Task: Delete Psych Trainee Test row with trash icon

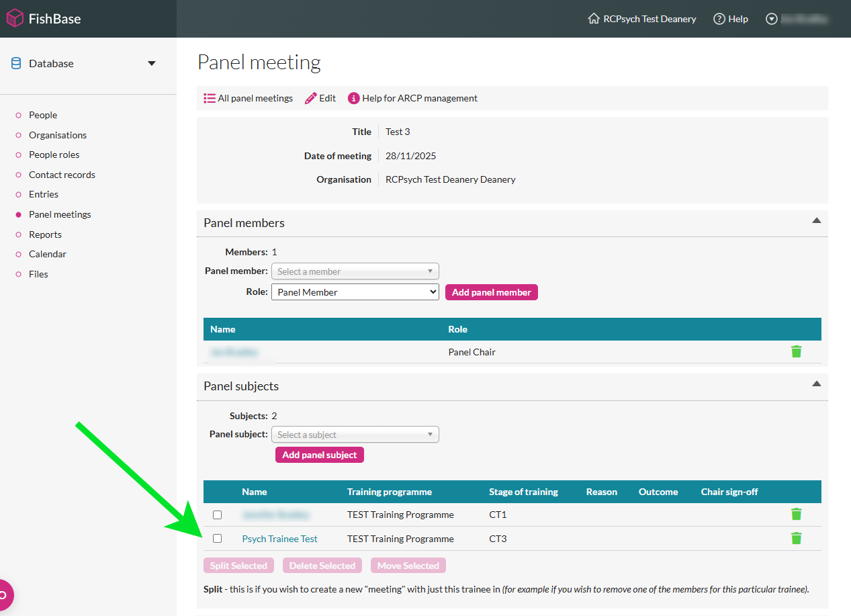Action: [x=797, y=538]
